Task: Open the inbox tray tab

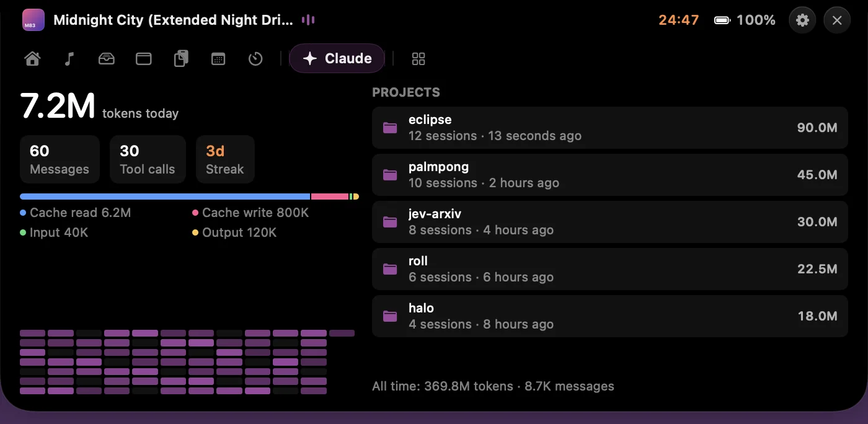Action: (x=107, y=59)
